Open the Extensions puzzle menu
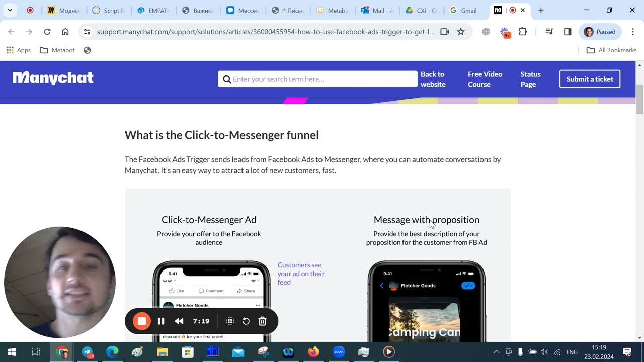This screenshot has height=362, width=644. [x=523, y=32]
